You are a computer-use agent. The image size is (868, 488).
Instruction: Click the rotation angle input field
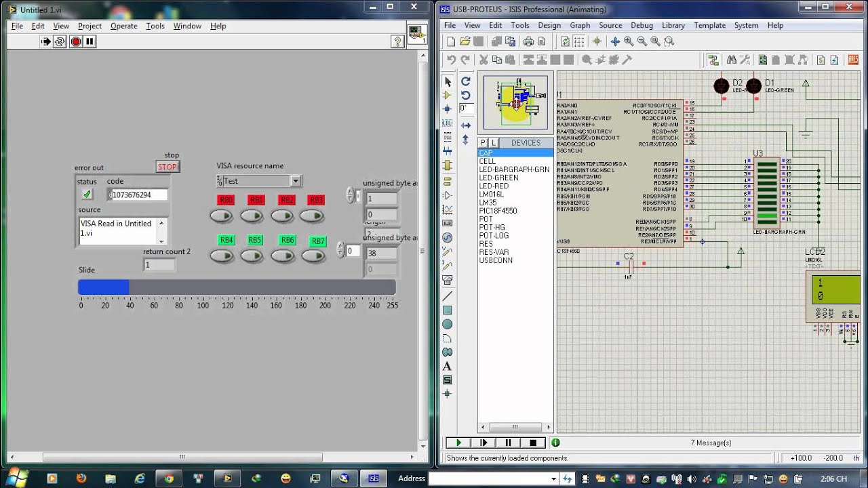point(465,108)
